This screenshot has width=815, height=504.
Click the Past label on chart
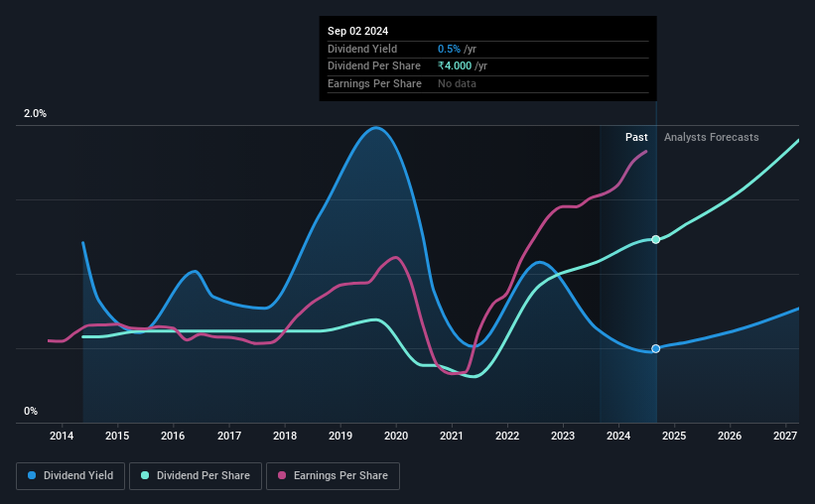(x=636, y=137)
